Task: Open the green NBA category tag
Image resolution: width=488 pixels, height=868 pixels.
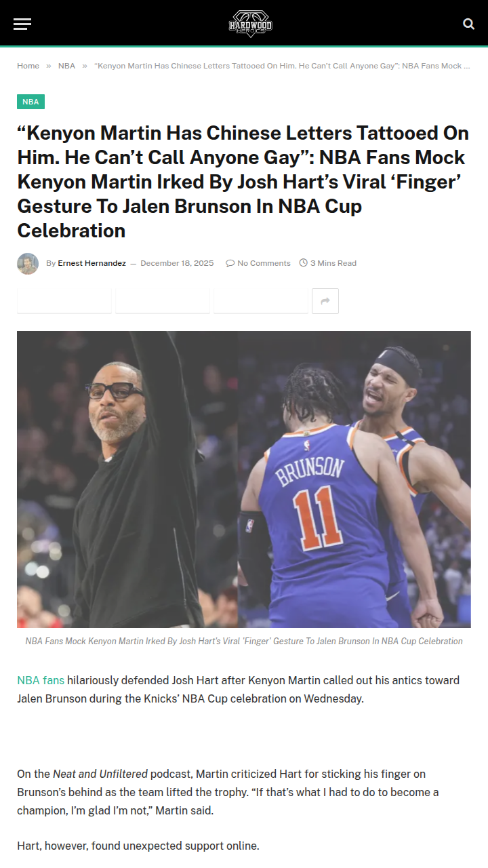Action: [30, 102]
